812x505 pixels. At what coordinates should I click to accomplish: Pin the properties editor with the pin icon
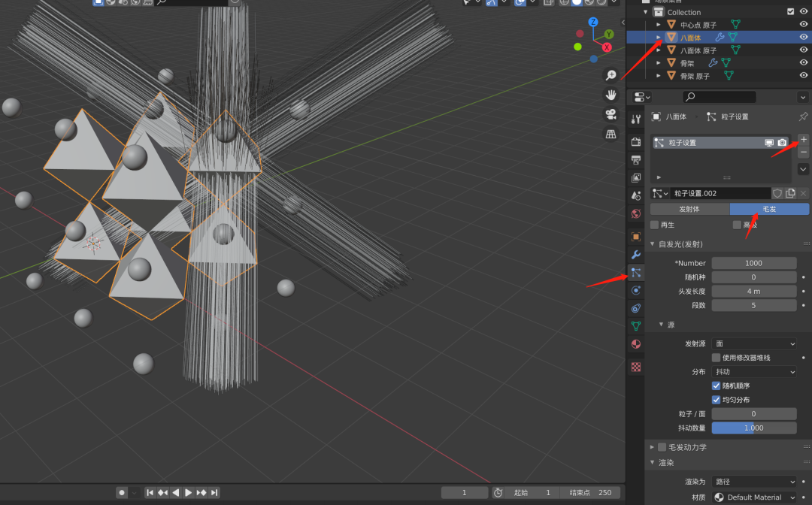[803, 116]
